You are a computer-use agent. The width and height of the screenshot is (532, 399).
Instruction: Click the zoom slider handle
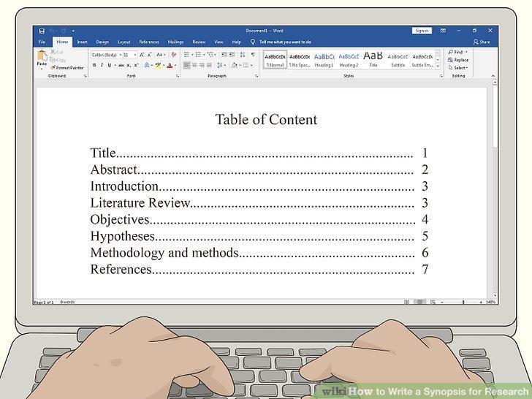(x=463, y=302)
